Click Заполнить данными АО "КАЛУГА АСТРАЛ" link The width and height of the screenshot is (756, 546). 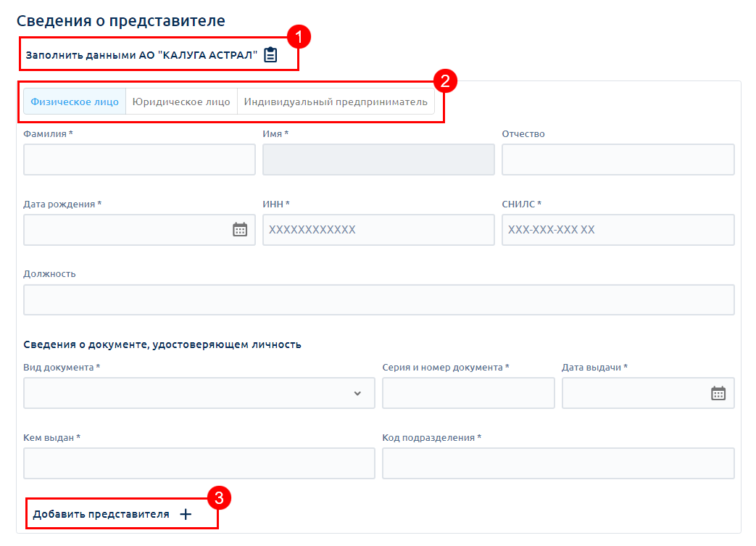(141, 55)
